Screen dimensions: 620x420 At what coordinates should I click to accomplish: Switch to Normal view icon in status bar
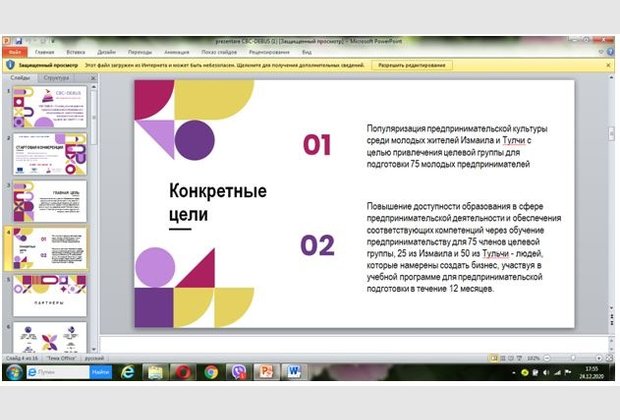[494, 358]
